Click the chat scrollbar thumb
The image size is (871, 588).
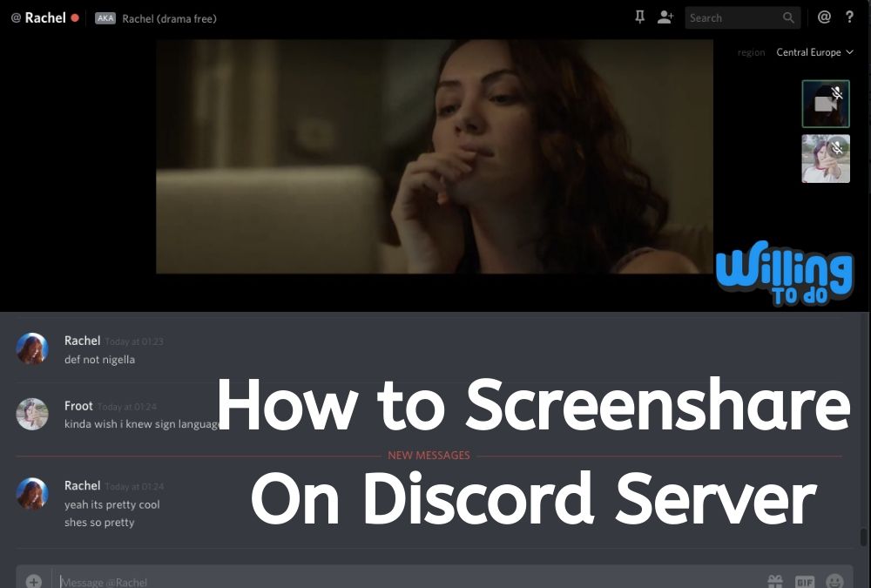(x=863, y=537)
